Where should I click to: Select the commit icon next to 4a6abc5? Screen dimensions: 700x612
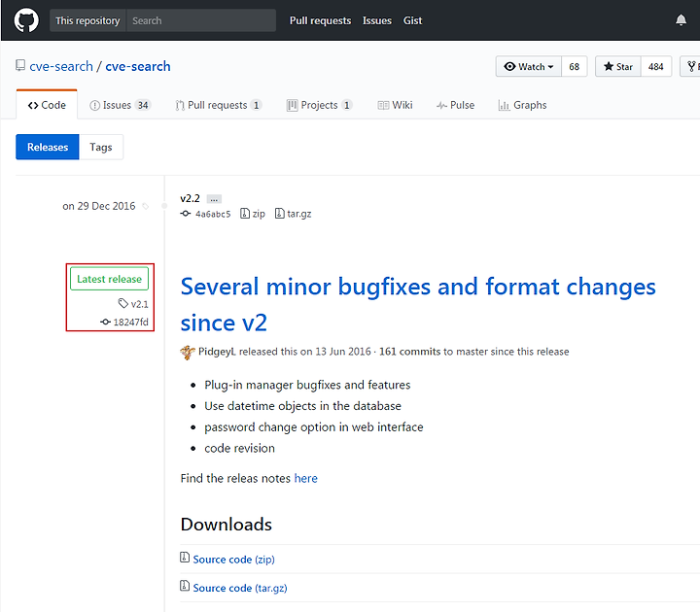pos(186,214)
